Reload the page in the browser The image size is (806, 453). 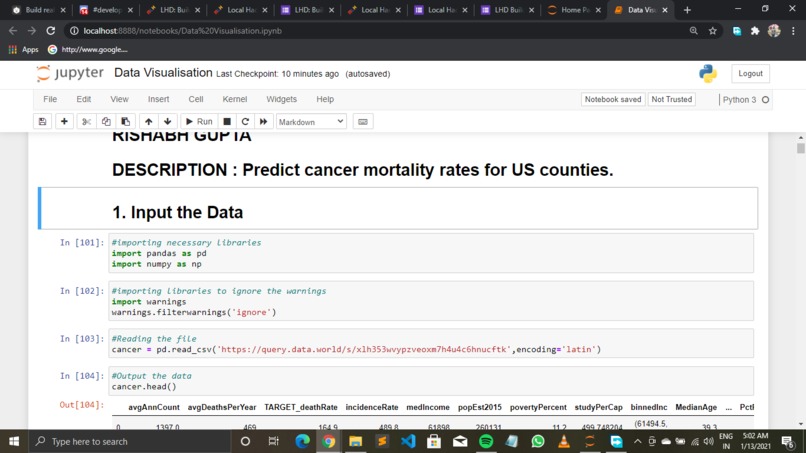point(50,31)
